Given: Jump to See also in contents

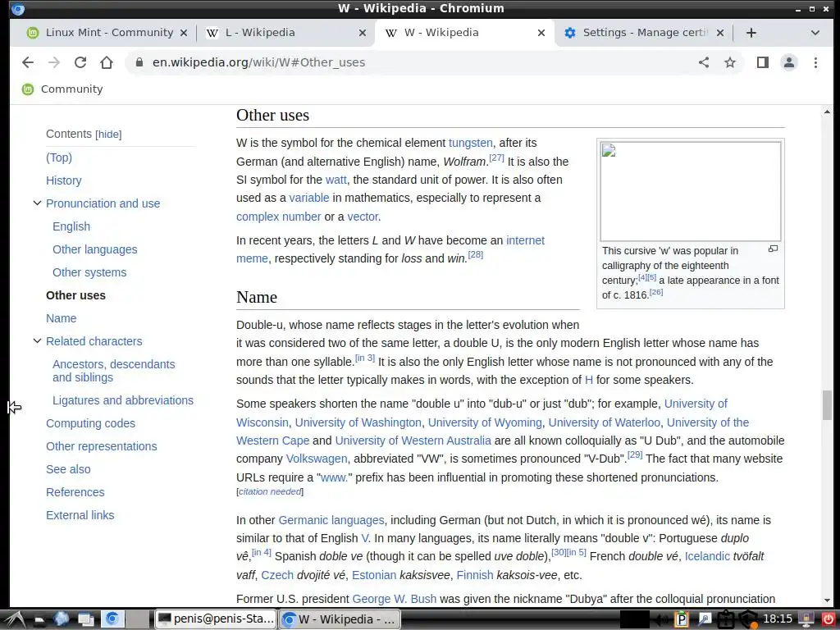Looking at the screenshot, I should (x=68, y=469).
